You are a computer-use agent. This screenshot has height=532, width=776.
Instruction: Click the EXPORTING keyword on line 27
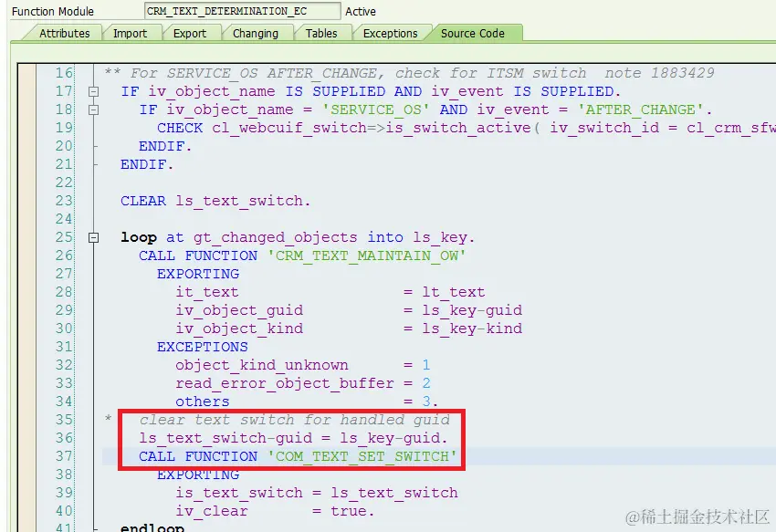[198, 274]
